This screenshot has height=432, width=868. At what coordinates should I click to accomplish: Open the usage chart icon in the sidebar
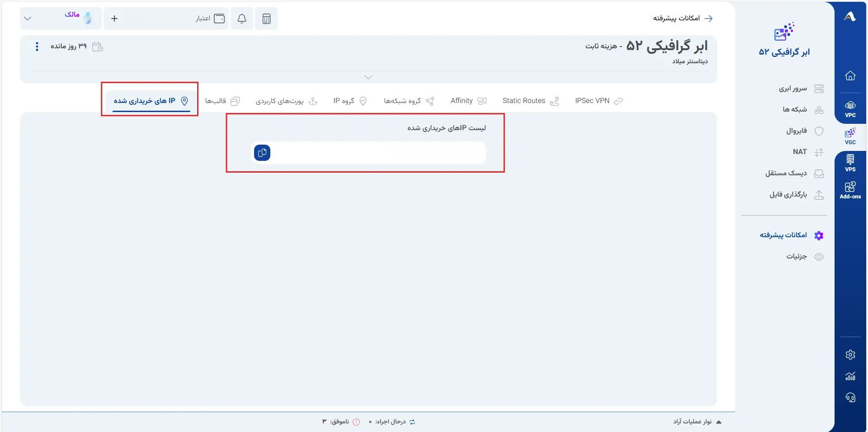(850, 376)
